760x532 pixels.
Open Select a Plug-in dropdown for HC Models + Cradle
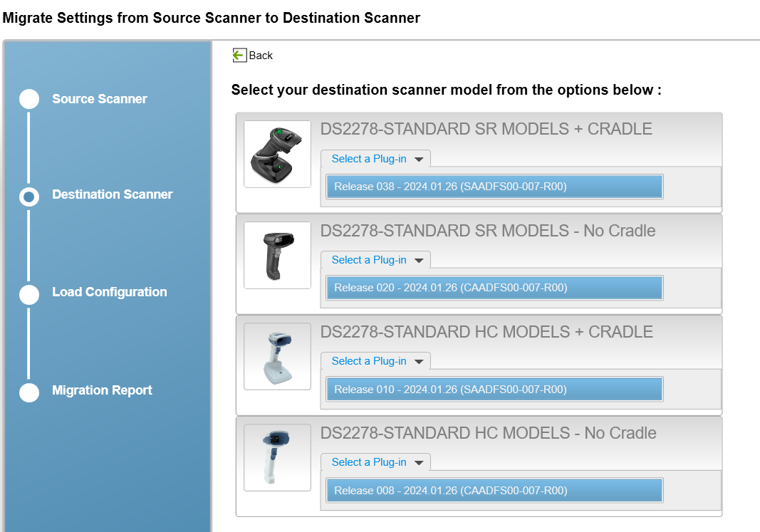[375, 360]
